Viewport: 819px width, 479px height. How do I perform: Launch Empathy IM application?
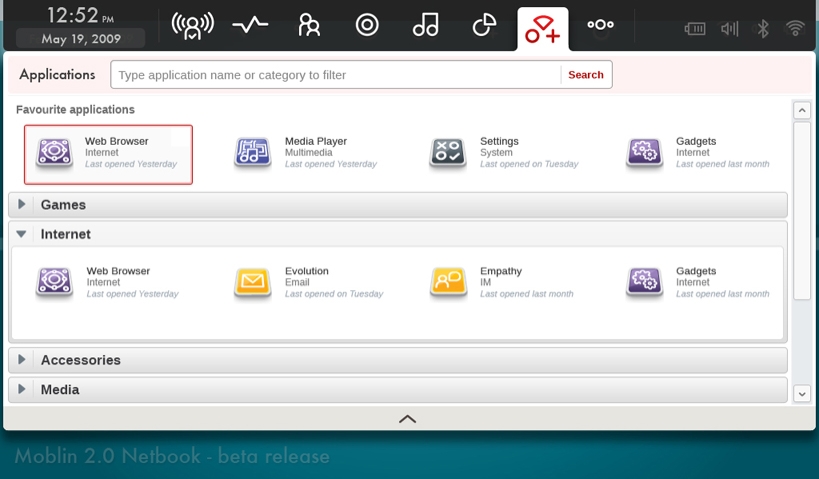coord(448,282)
